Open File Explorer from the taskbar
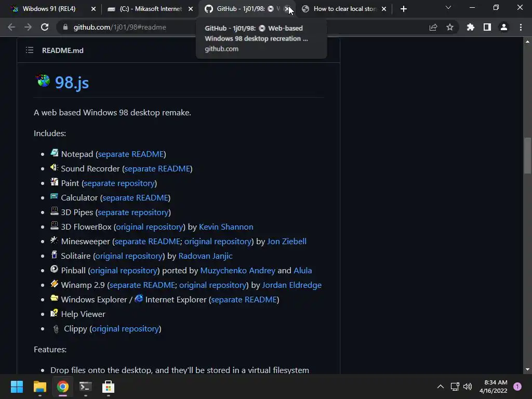 pos(39,387)
